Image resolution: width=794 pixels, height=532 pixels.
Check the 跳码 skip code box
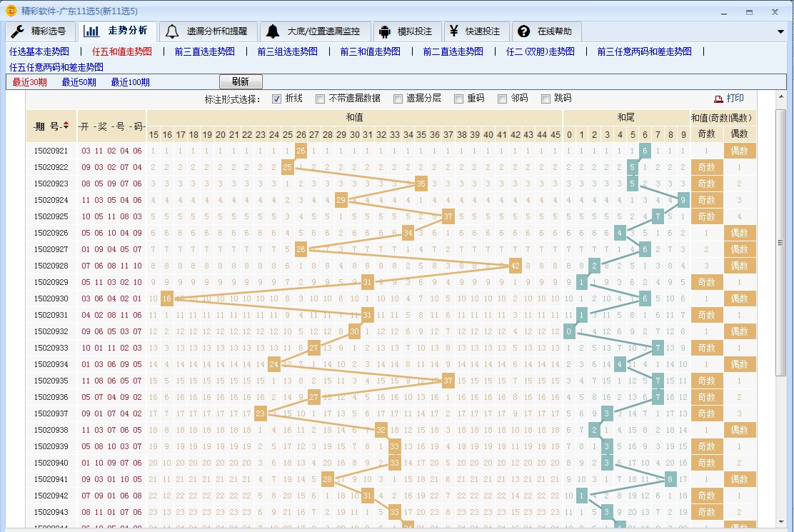tap(546, 99)
